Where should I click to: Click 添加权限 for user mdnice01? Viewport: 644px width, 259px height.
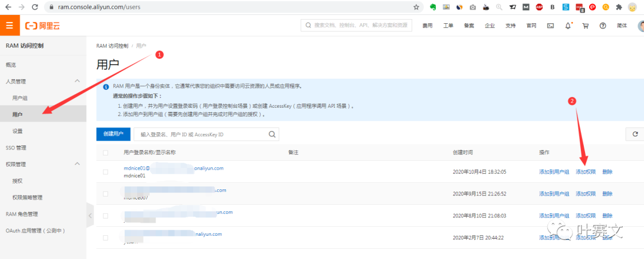point(586,171)
